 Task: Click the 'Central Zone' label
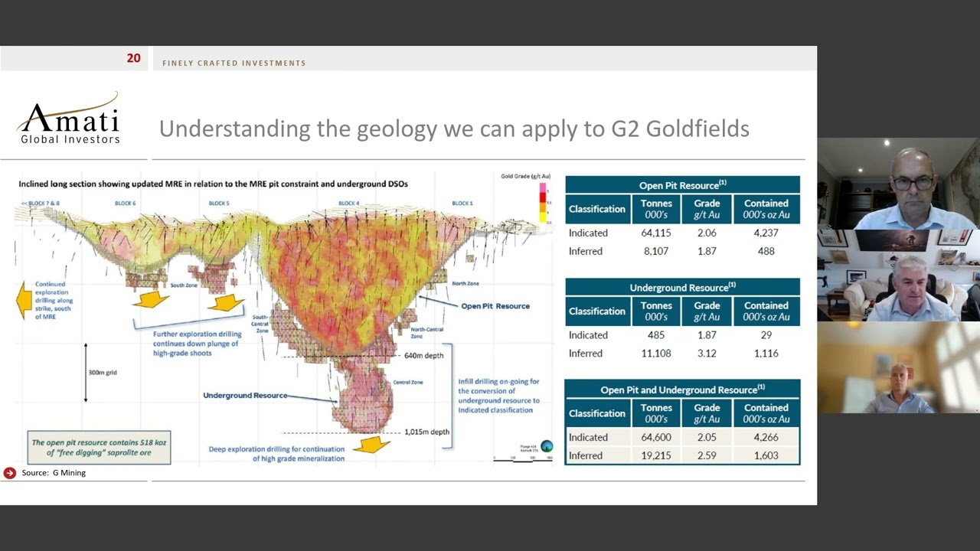click(x=408, y=382)
